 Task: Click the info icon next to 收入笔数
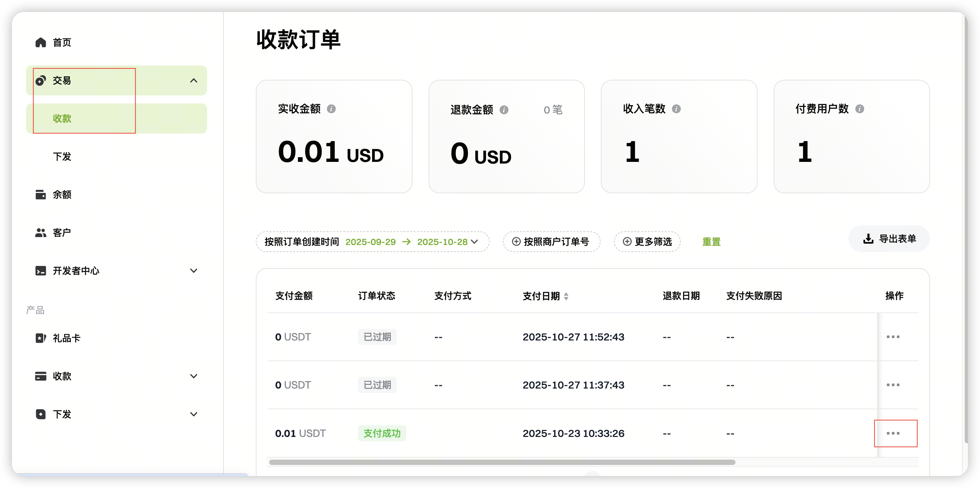[x=676, y=109]
